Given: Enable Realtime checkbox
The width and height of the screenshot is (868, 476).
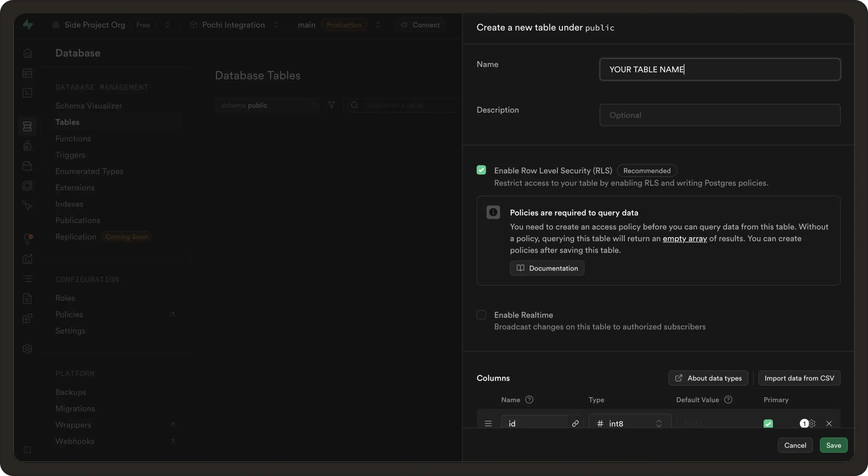Looking at the screenshot, I should coord(481,315).
